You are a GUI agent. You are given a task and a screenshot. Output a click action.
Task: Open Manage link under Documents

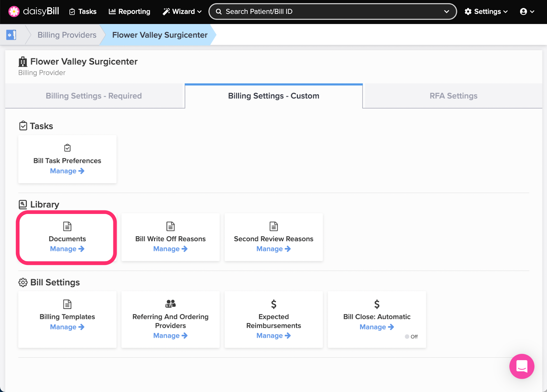pyautogui.click(x=67, y=249)
